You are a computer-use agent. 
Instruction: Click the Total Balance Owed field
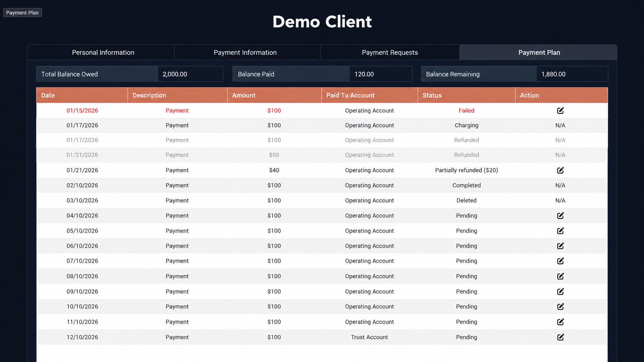190,74
